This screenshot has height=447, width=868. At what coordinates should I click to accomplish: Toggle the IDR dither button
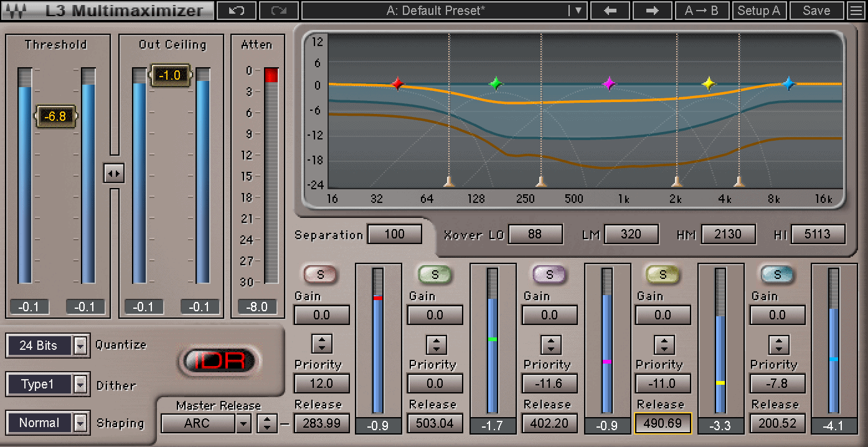[x=219, y=361]
